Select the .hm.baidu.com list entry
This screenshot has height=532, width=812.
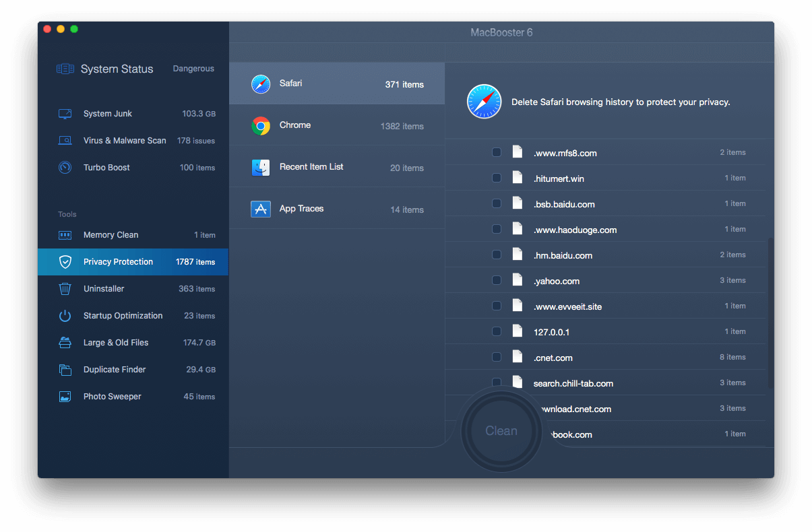pyautogui.click(x=563, y=255)
